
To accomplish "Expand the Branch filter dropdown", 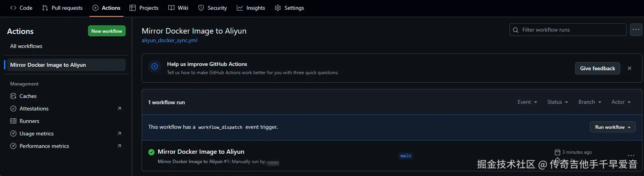I will pos(589,102).
